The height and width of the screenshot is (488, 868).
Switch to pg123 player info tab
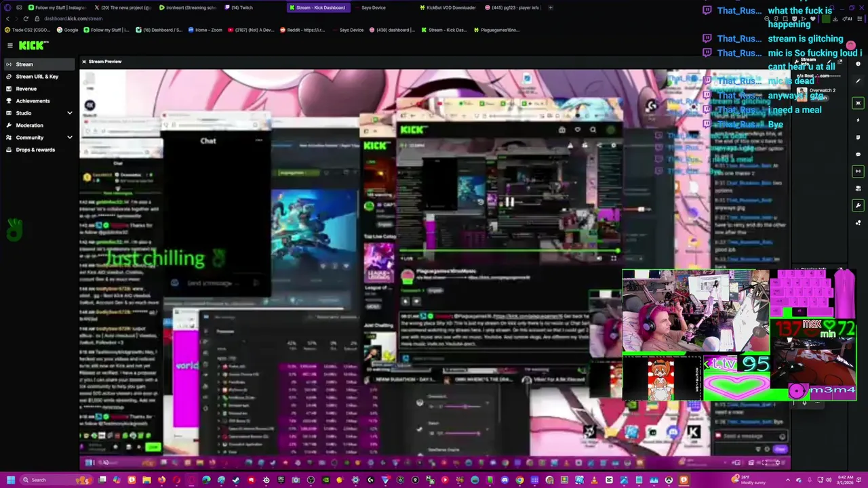tap(512, 7)
